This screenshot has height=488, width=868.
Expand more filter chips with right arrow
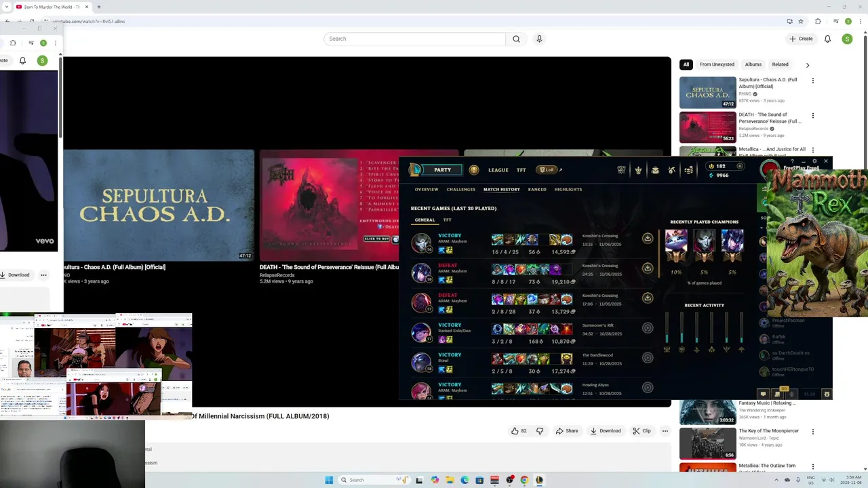point(808,65)
